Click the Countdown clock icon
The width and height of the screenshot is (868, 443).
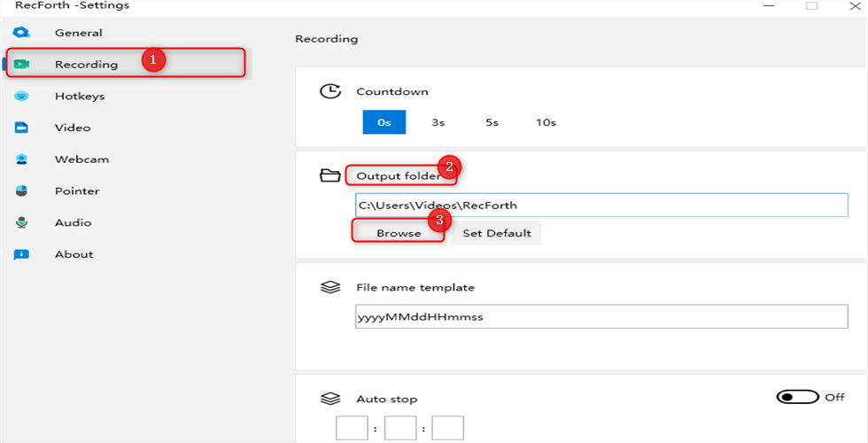pos(330,91)
